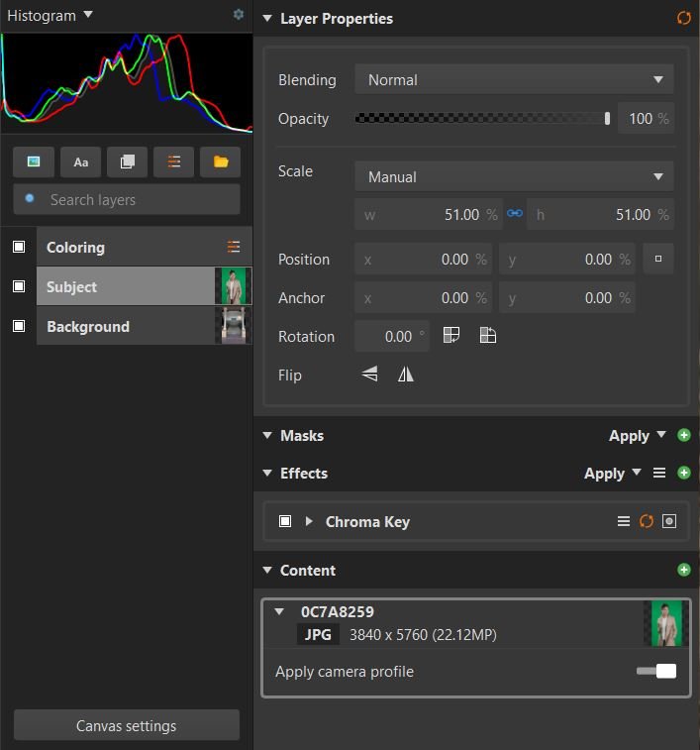
Task: Add an adjustment layer
Action: coord(173,161)
